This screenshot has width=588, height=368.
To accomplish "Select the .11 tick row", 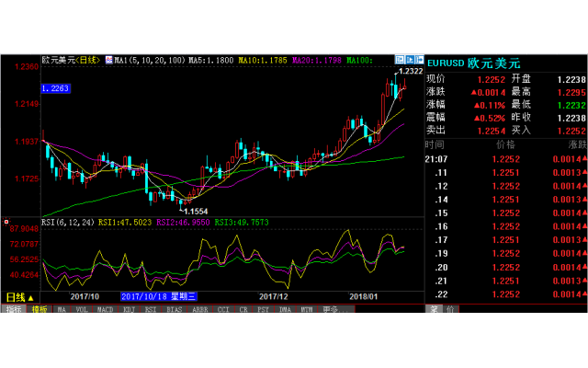I will 506,173.
